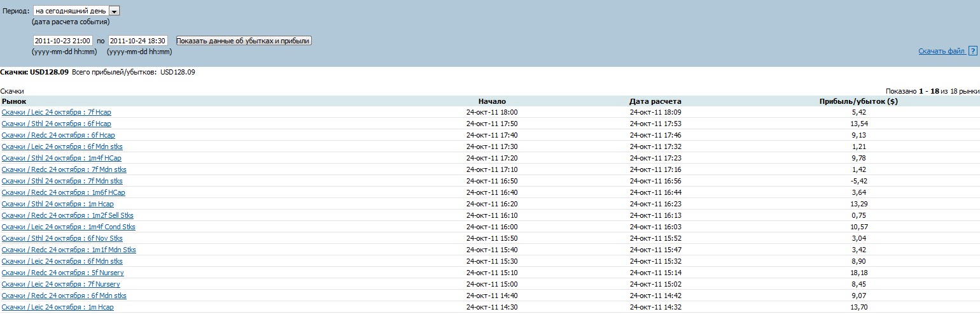Select the loss value -5,42

click(x=858, y=181)
